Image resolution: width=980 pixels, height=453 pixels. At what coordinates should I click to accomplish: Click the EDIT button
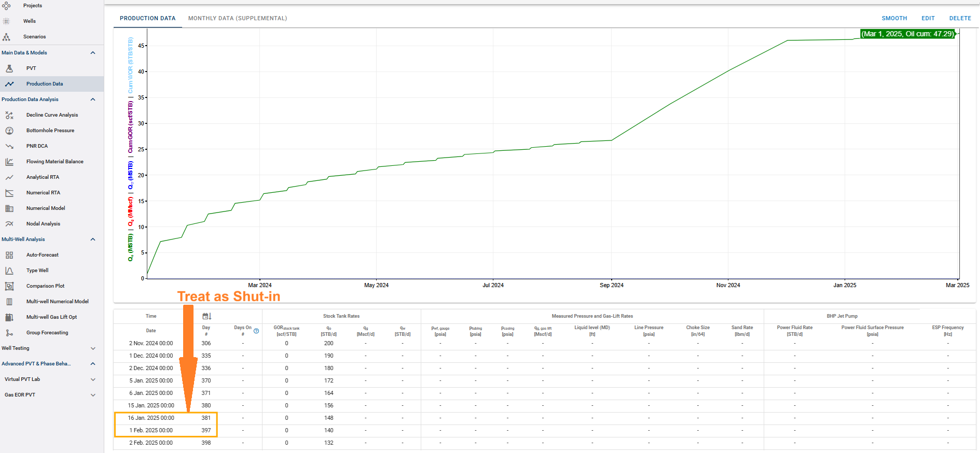coord(928,18)
